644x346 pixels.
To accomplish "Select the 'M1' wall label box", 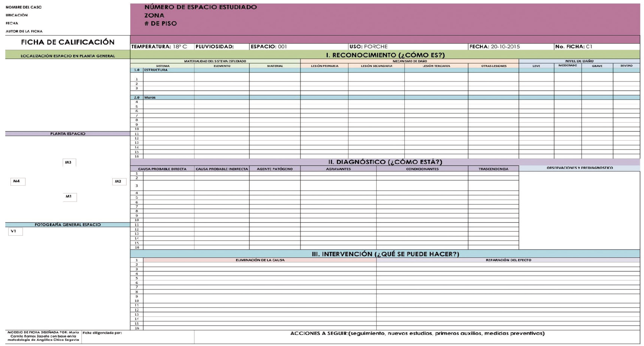I will click(x=70, y=197).
